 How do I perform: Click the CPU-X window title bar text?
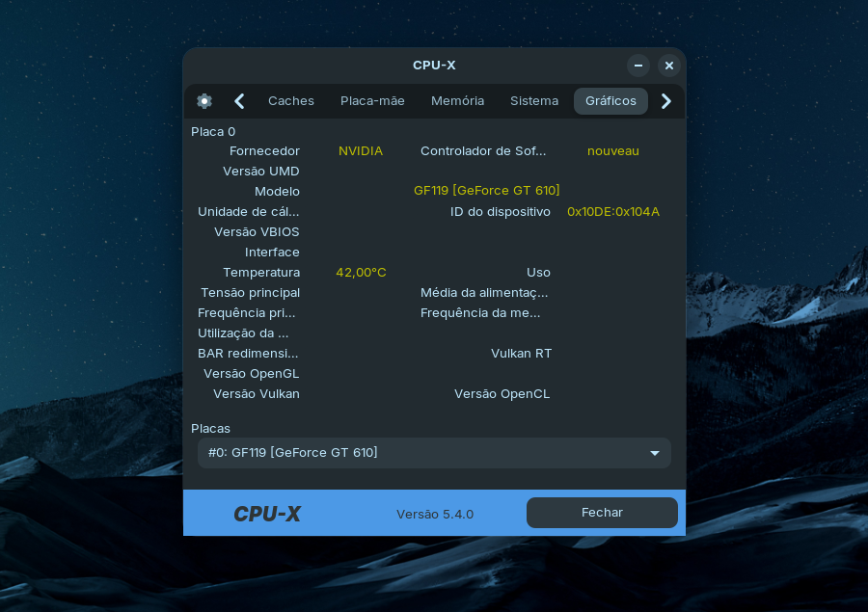pos(434,66)
